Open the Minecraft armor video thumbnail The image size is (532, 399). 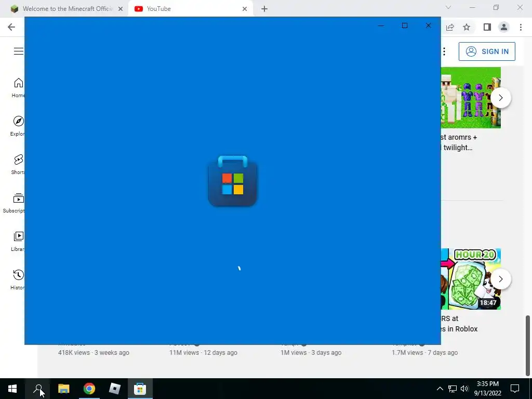point(471,98)
